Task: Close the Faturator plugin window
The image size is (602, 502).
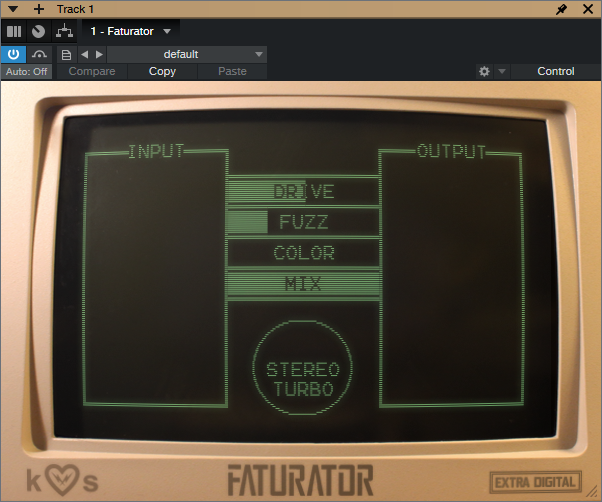Action: point(588,9)
